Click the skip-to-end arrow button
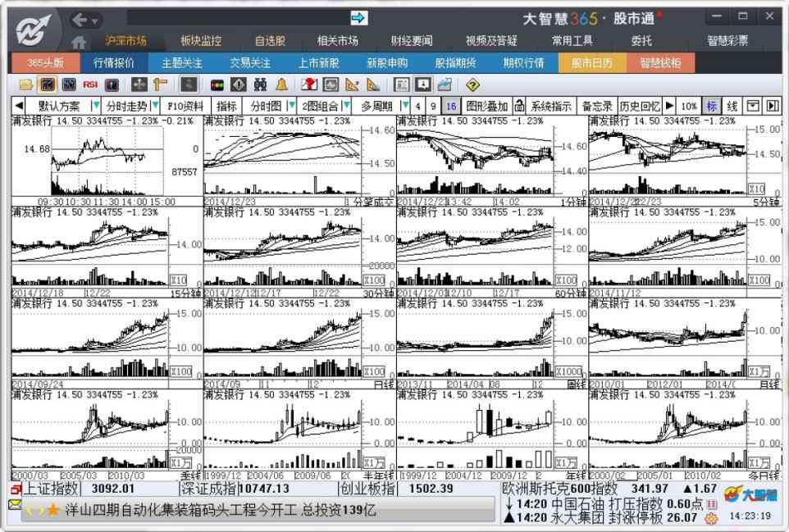The height and width of the screenshot is (532, 789). click(773, 106)
